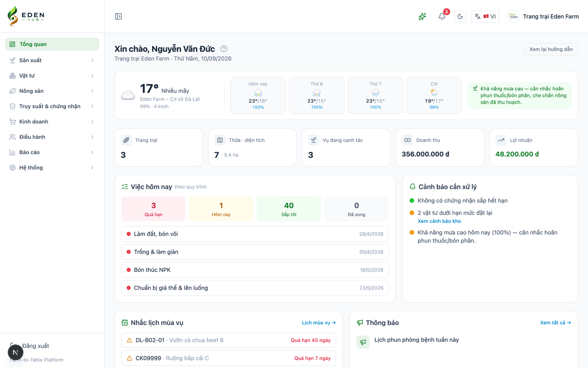Viewport: 588px width, 368px height.
Task: Expand Sản xuất menu chevron
Action: (92, 60)
